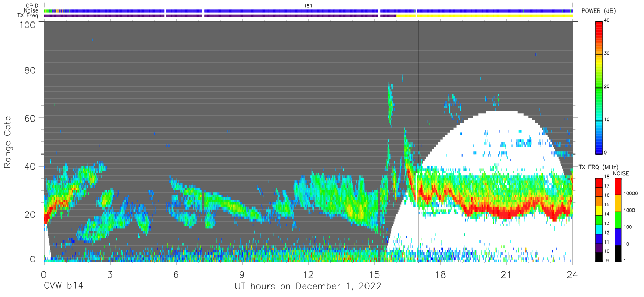
Task: Click x-axis tick label '12'
Action: click(x=308, y=274)
